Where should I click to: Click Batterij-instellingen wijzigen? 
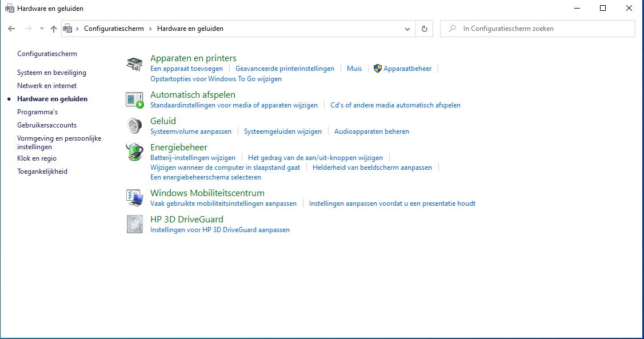click(193, 158)
